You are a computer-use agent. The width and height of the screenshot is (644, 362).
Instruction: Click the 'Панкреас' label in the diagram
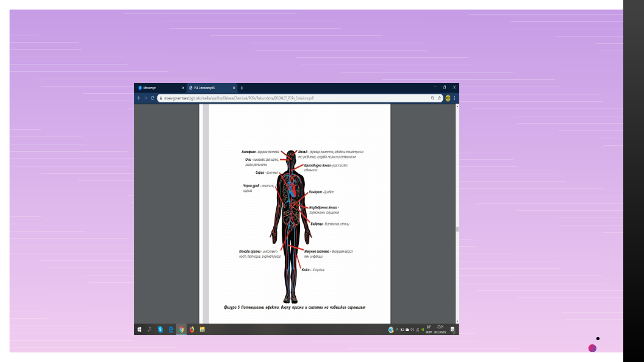click(x=315, y=192)
